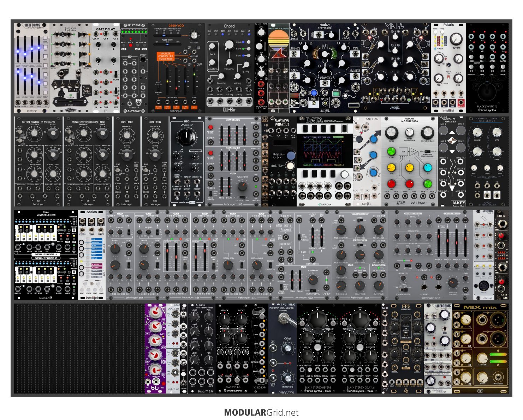
Task: Click the V/OCT jack on Harmonic Shift Oscillator
Action: coord(477,195)
